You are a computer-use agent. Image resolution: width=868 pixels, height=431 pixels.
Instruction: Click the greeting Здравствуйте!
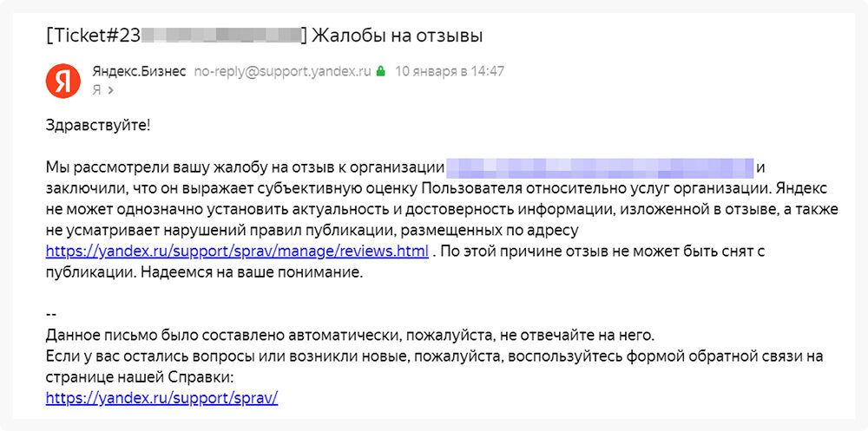tap(98, 125)
